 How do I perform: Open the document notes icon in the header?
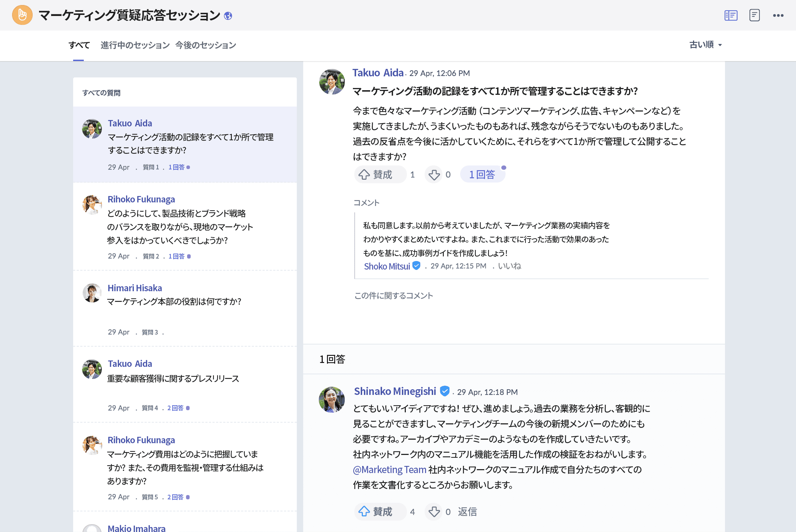click(755, 15)
